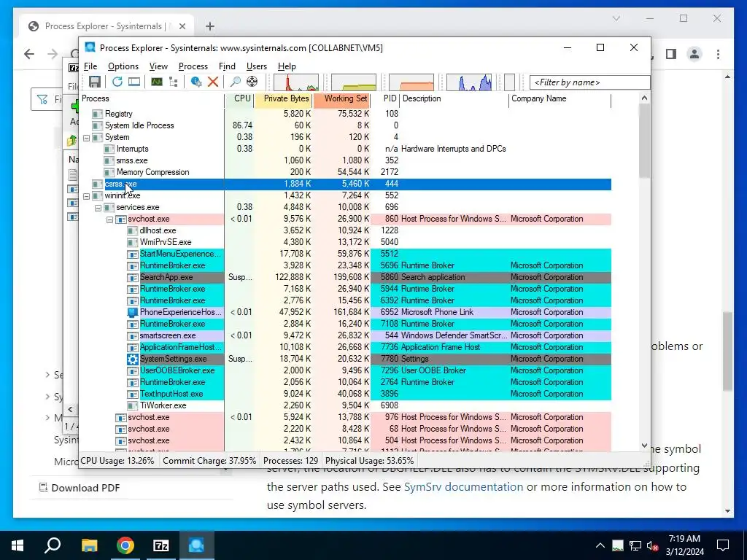
Task: Sort by the CPU column header
Action: 239,98
